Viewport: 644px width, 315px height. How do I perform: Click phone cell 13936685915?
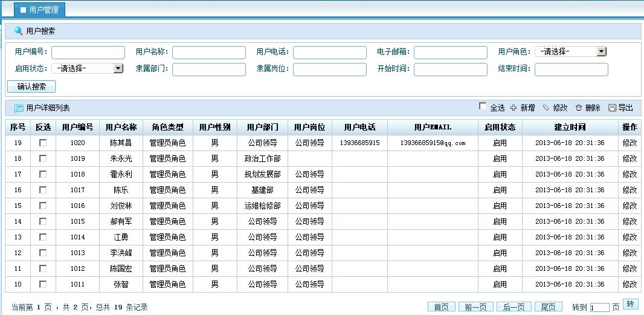click(x=360, y=143)
